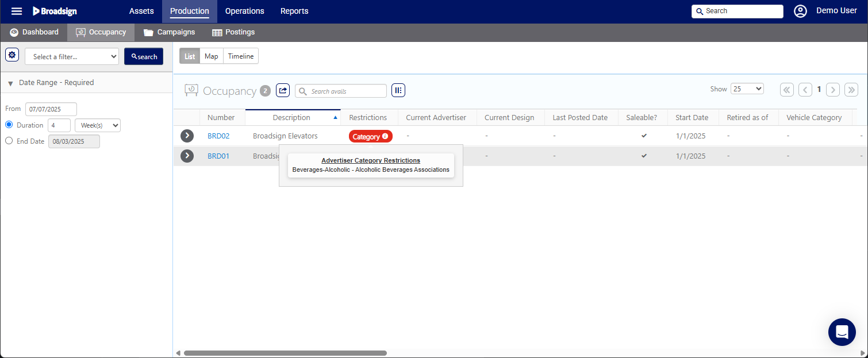Click the top navigation Search field

738,11
